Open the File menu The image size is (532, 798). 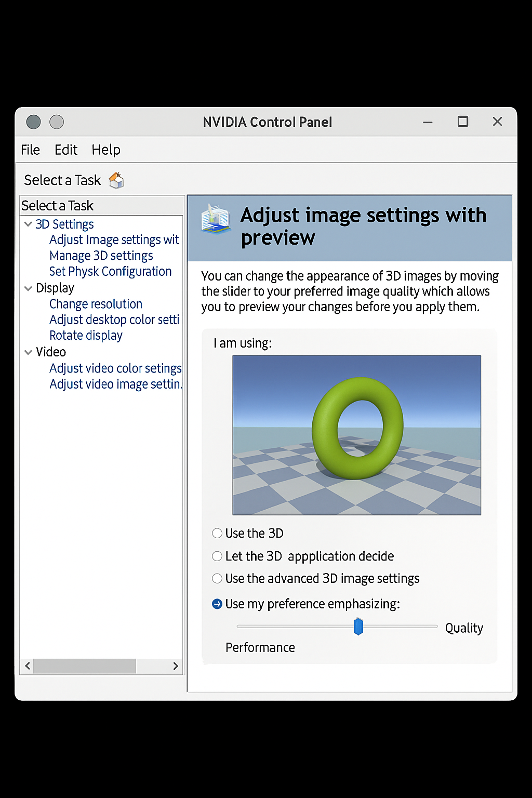point(30,150)
